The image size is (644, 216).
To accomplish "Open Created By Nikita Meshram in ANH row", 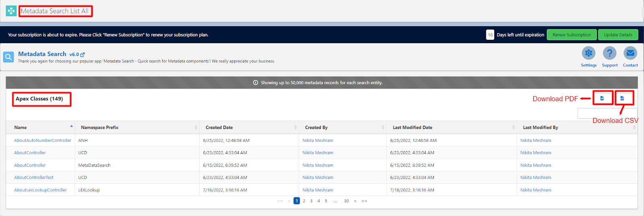I will pyautogui.click(x=318, y=140).
